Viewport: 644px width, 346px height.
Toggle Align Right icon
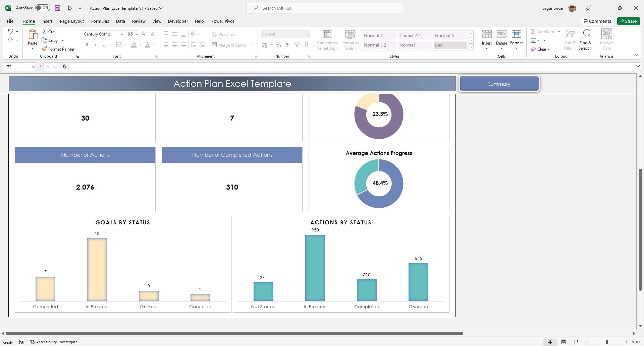(x=183, y=45)
